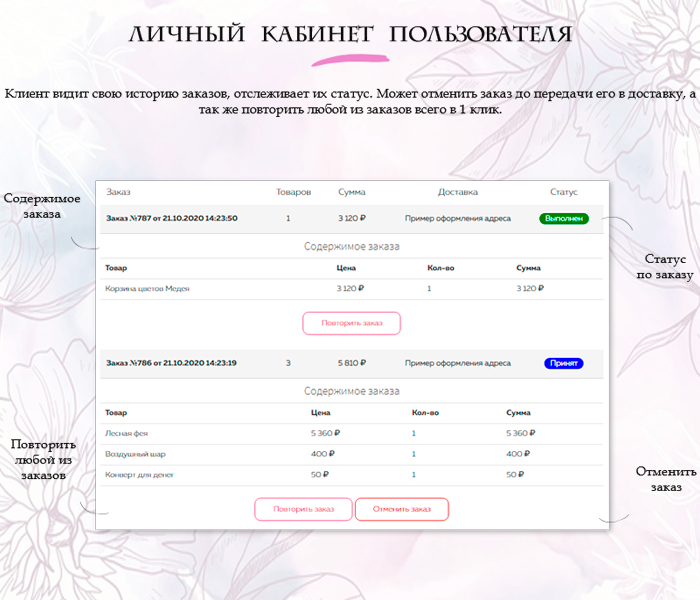The image size is (700, 600).
Task: Click the 5 810 ₽ order total
Action: [352, 363]
